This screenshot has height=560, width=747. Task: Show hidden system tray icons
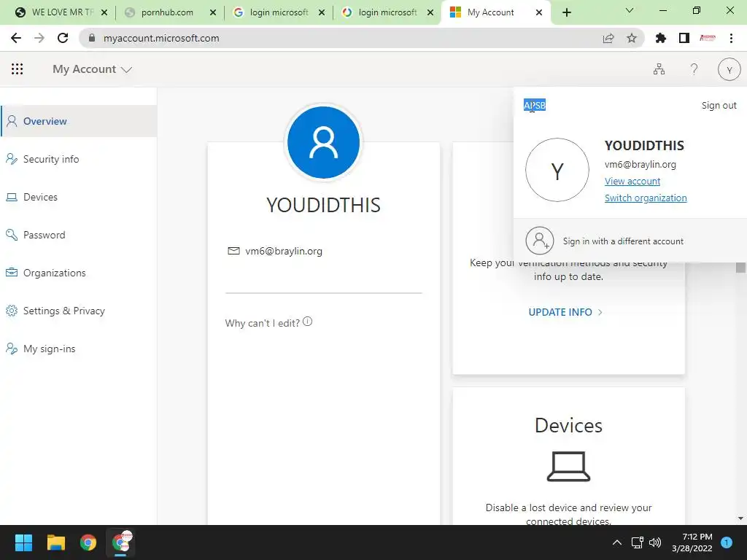coord(617,542)
